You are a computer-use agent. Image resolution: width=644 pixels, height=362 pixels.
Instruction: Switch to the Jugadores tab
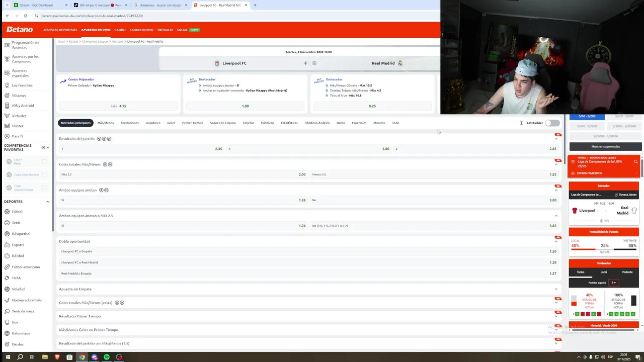pyautogui.click(x=153, y=123)
